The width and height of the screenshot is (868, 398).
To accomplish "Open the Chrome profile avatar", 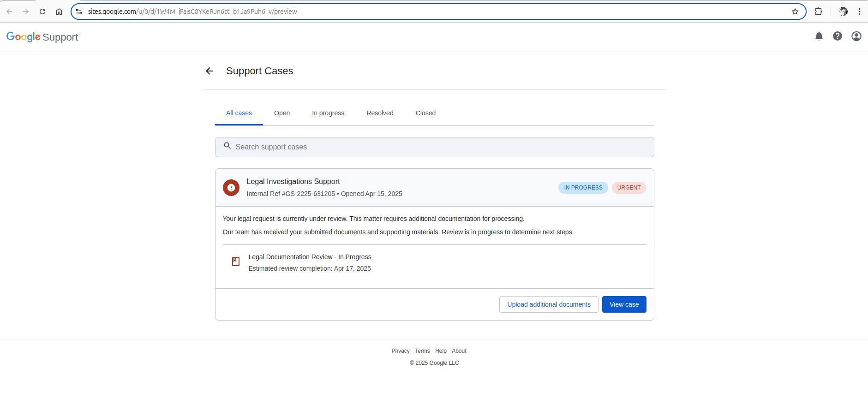I will pos(843,12).
